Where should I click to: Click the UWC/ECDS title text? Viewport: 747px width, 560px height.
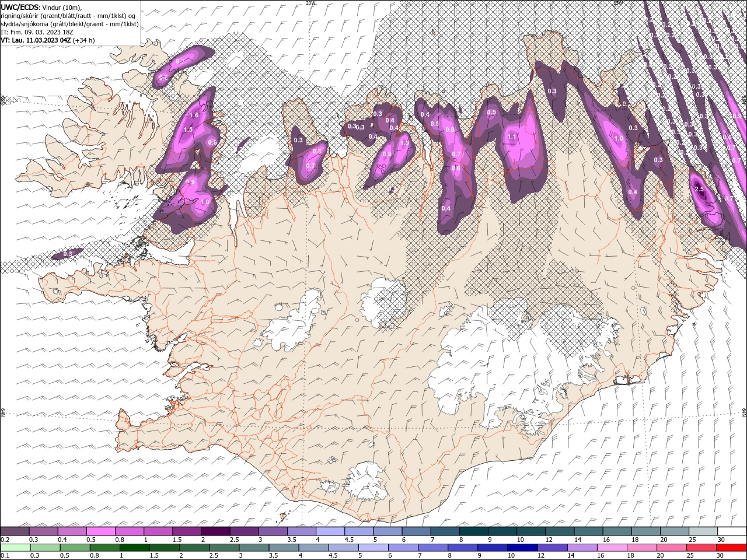20,6
